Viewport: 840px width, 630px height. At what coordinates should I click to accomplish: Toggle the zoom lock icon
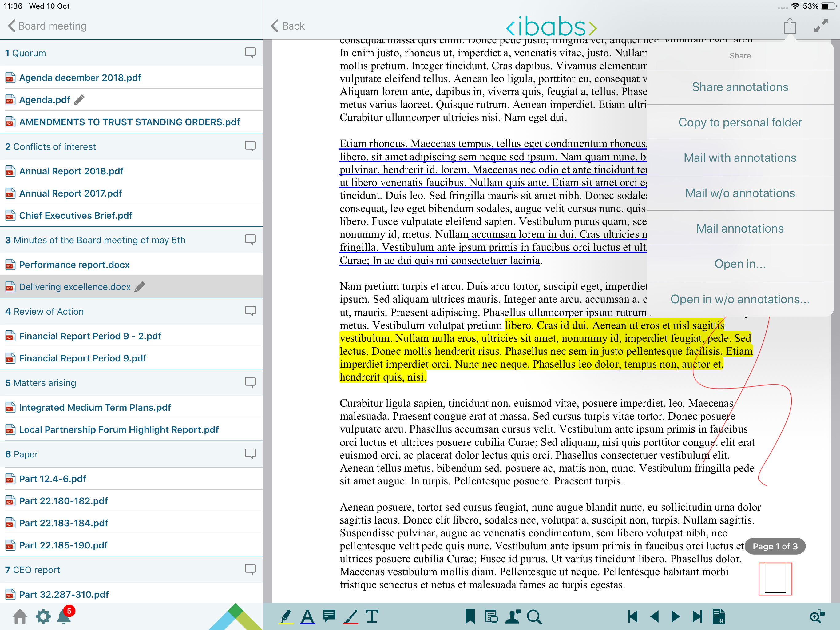(x=816, y=616)
